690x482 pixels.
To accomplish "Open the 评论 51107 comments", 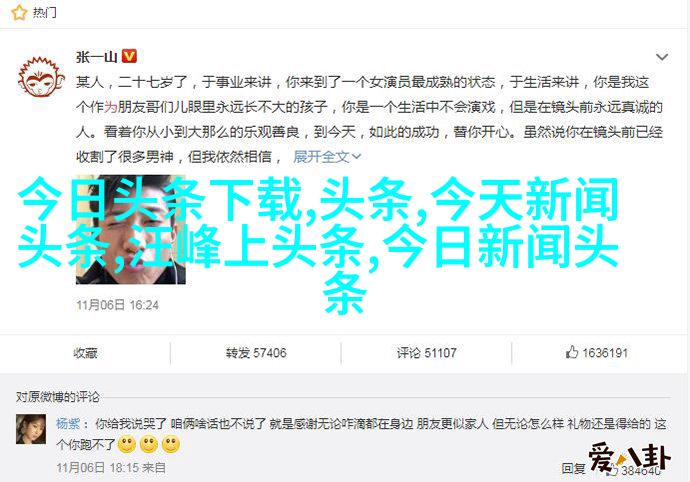I will tap(426, 353).
